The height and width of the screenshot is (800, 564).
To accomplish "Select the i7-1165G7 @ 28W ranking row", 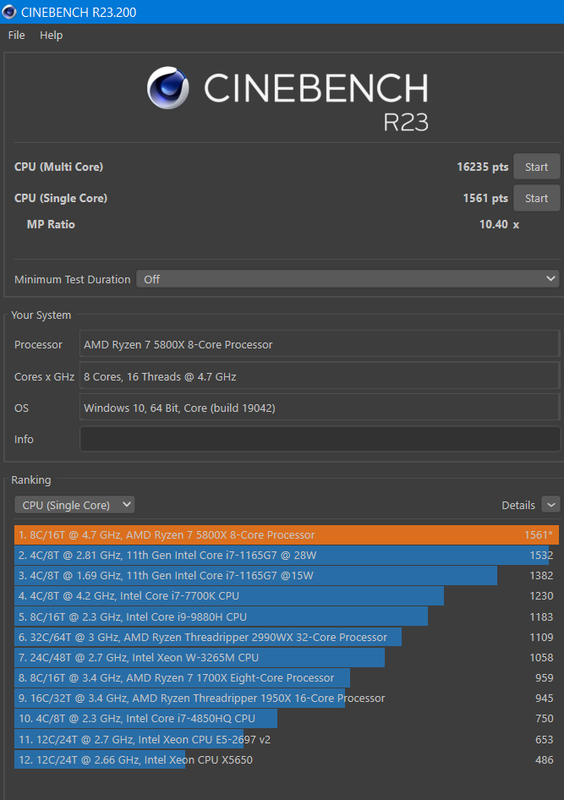I will coord(286,555).
